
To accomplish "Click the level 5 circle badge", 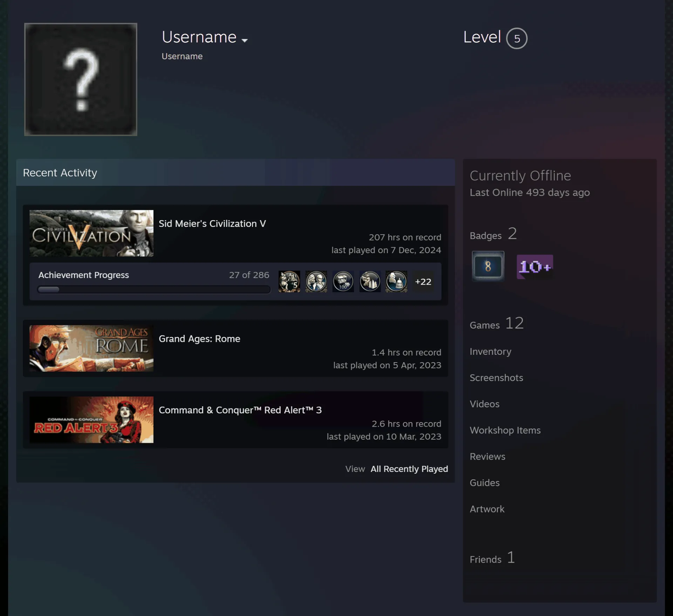I will pyautogui.click(x=517, y=38).
